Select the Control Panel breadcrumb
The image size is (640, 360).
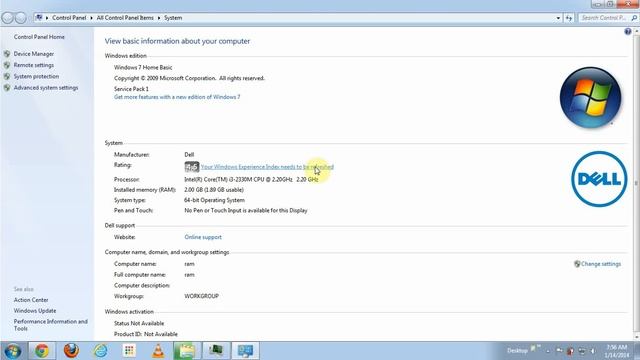(x=69, y=18)
